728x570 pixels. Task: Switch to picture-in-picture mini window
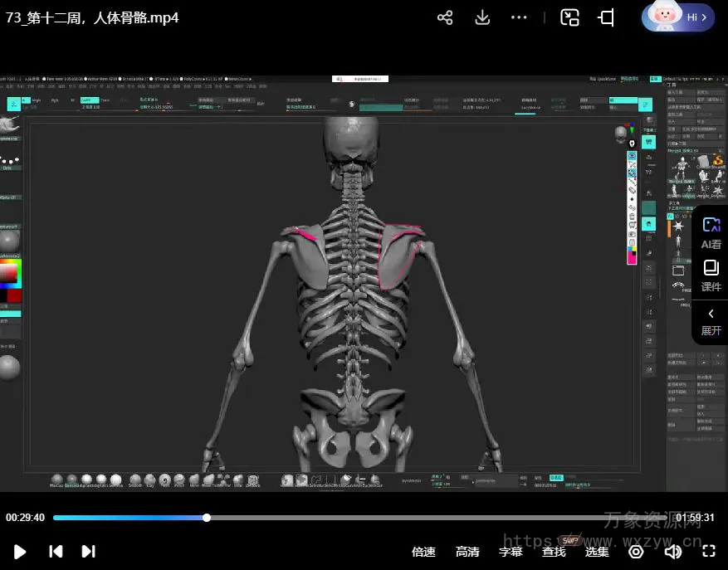click(569, 17)
